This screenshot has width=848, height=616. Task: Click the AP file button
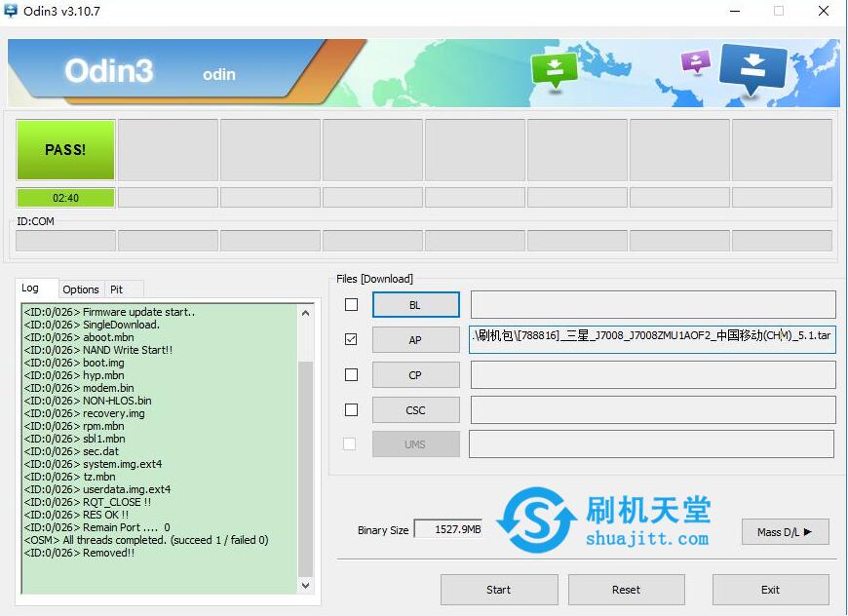tap(416, 340)
